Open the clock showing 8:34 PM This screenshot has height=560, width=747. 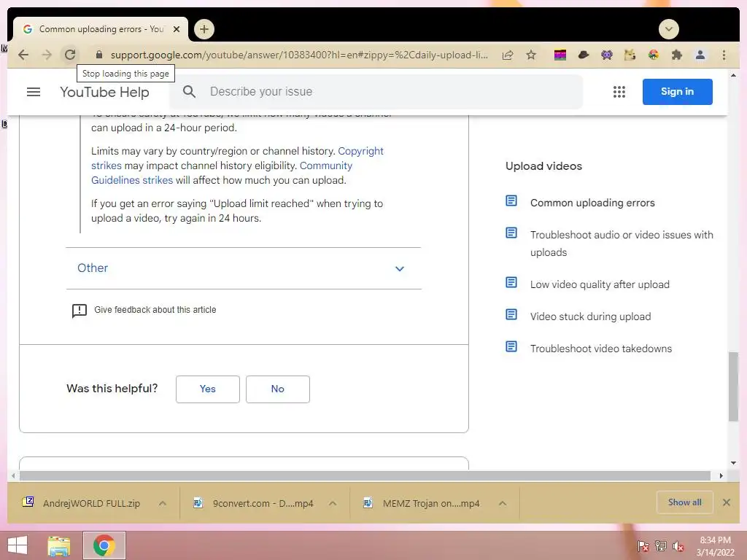(x=715, y=546)
